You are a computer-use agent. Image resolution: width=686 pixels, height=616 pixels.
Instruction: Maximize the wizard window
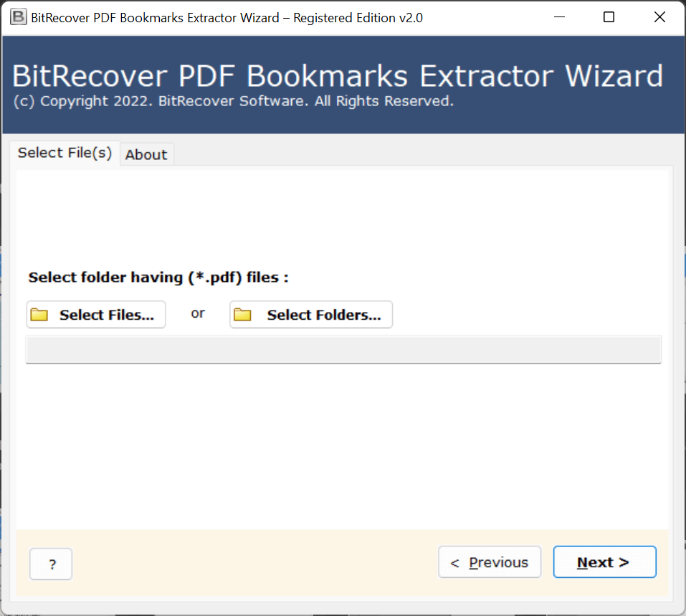(609, 17)
